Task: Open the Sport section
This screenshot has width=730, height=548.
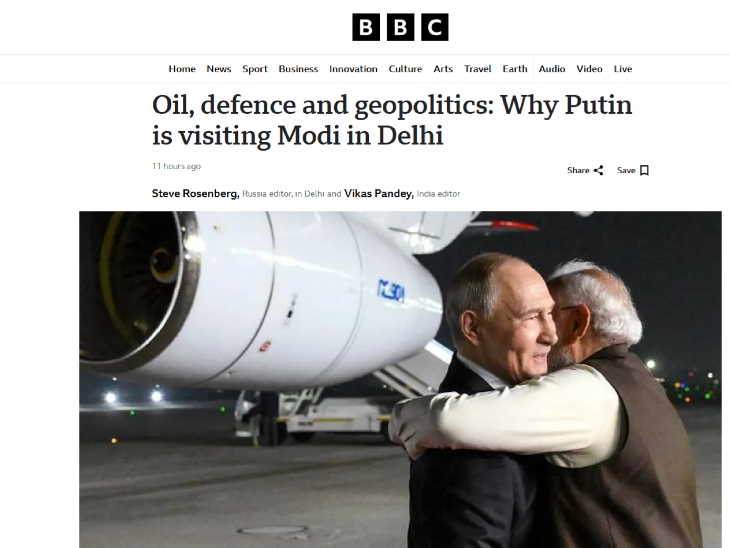Action: tap(255, 69)
